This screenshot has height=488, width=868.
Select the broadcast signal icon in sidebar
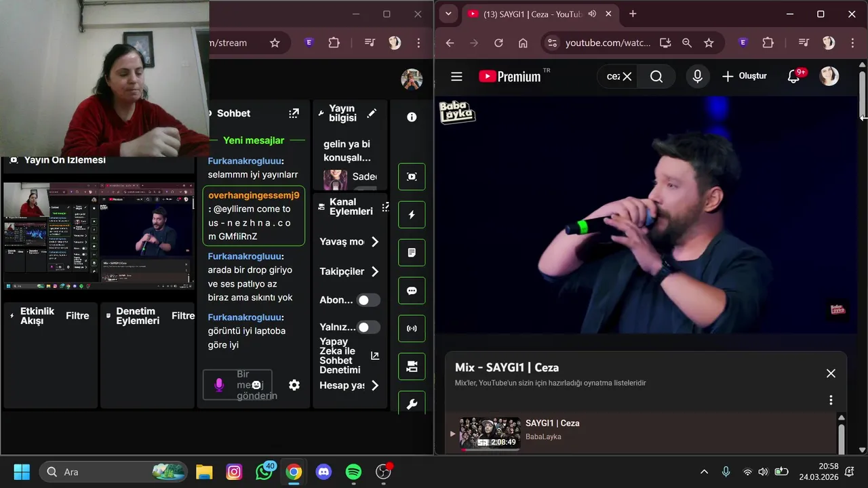412,329
